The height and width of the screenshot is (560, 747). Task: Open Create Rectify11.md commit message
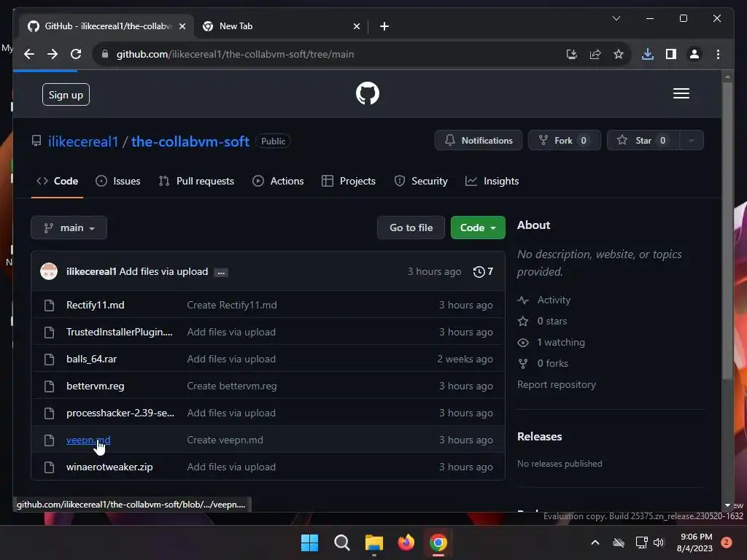click(x=232, y=305)
